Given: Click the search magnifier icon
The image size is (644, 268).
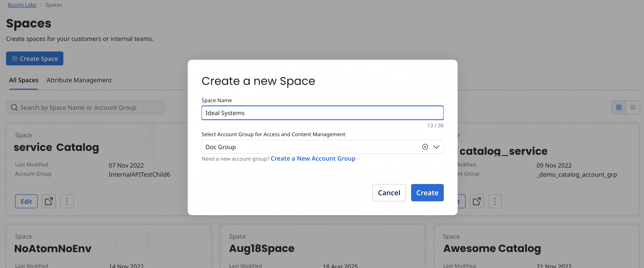Looking at the screenshot, I should click(14, 107).
